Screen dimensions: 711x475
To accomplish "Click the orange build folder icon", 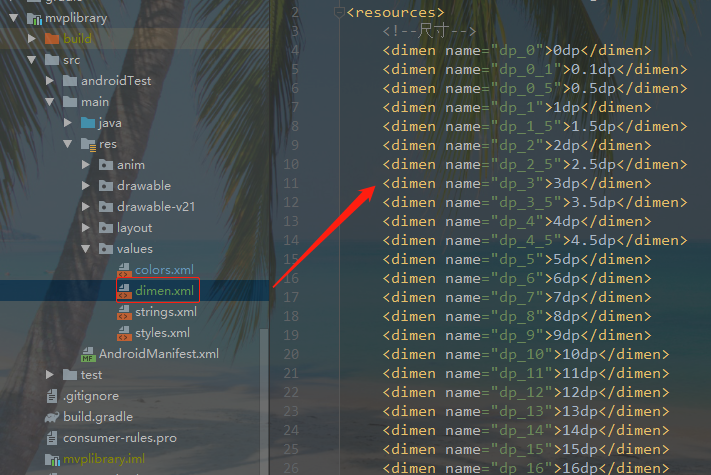I will [x=52, y=39].
